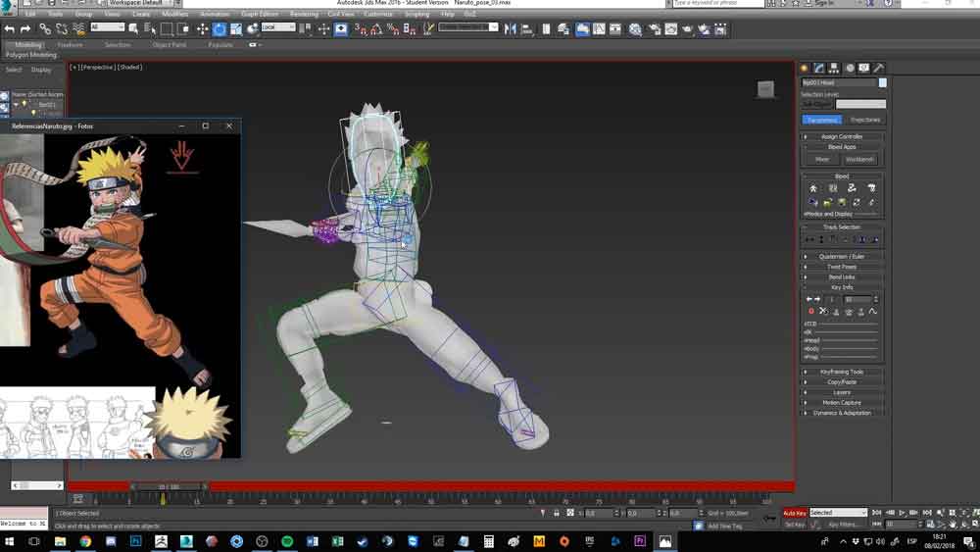Expand the Quaternion / Euler rollout
This screenshot has height=552, width=980.
click(842, 256)
